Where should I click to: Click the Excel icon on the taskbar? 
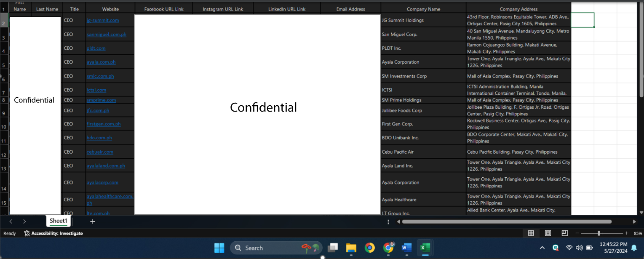click(425, 248)
